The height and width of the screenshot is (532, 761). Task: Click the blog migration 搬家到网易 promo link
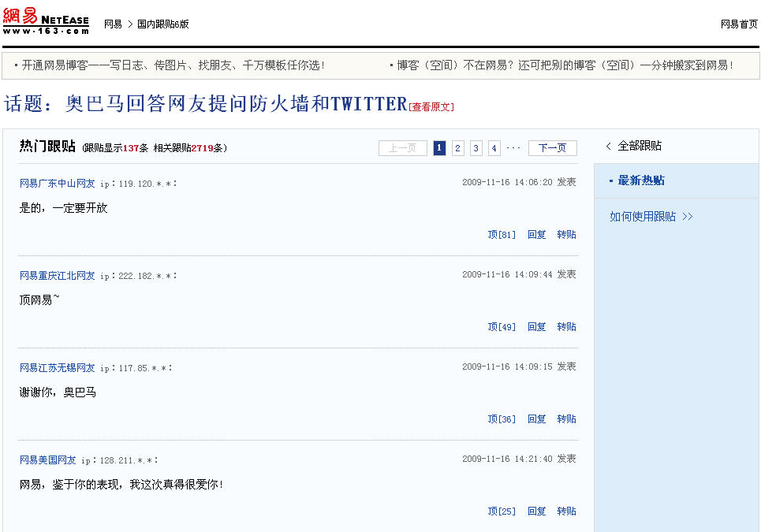[x=565, y=65]
